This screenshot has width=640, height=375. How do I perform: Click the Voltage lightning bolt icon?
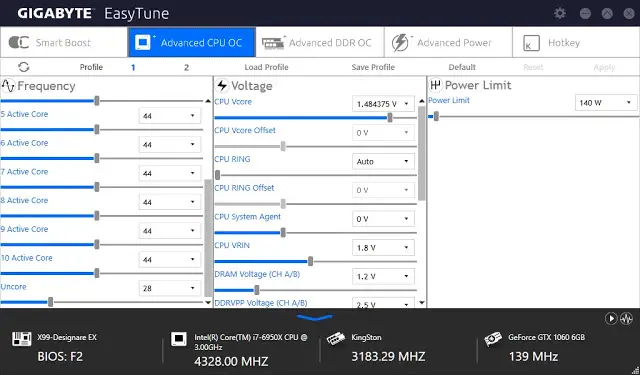pos(222,86)
